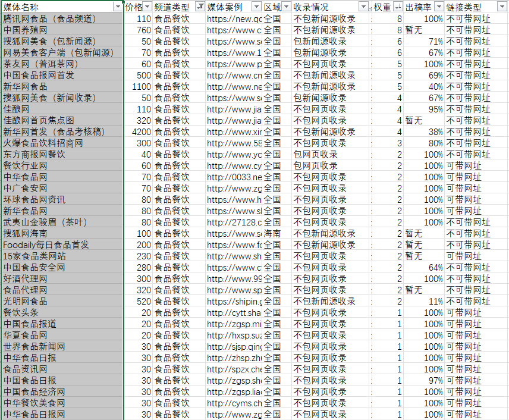Click the 搜狐网美食（包新闻源） cell
Viewport: 509px width, 420px height.
click(x=62, y=42)
